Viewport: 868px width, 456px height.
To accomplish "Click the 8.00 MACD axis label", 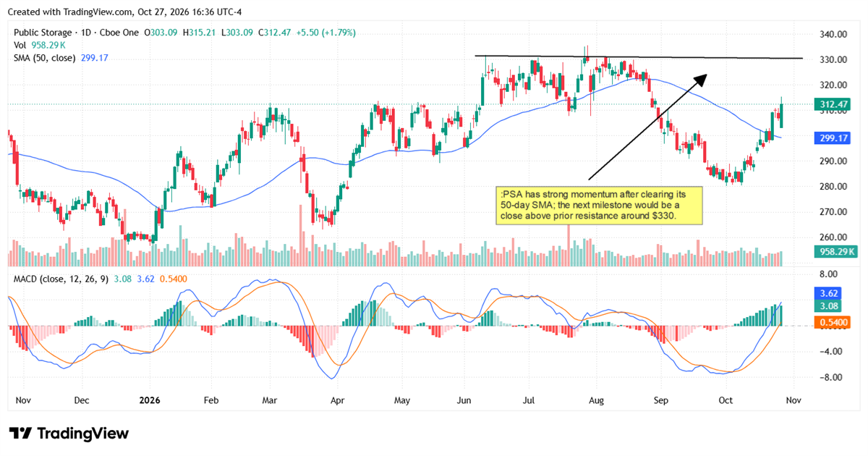I will [x=830, y=274].
